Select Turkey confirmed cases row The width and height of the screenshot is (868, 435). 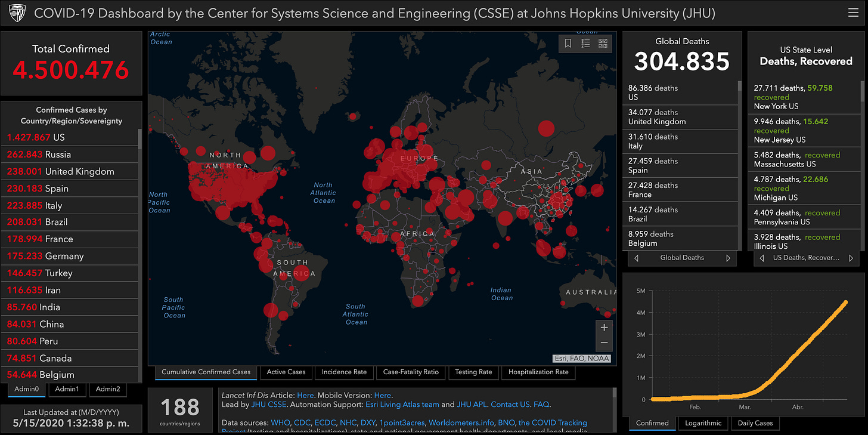point(70,273)
